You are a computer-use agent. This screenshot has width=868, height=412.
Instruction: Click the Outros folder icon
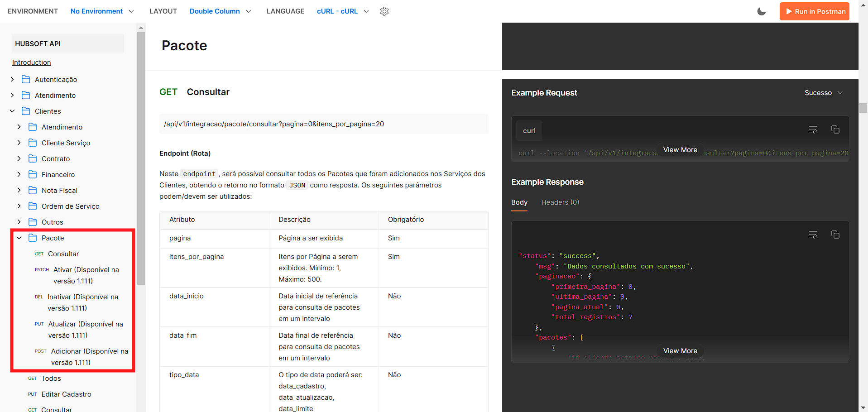pos(33,222)
